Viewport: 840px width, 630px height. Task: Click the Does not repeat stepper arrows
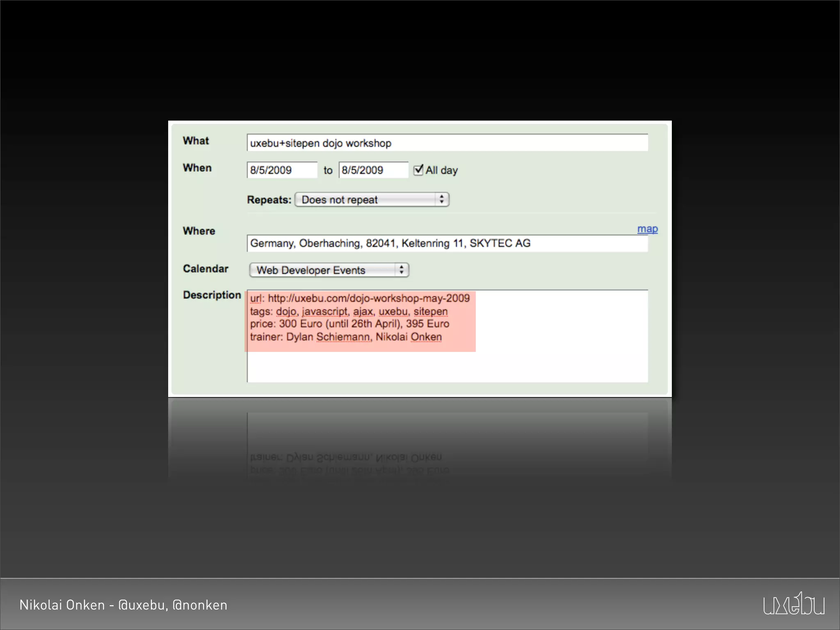point(442,200)
